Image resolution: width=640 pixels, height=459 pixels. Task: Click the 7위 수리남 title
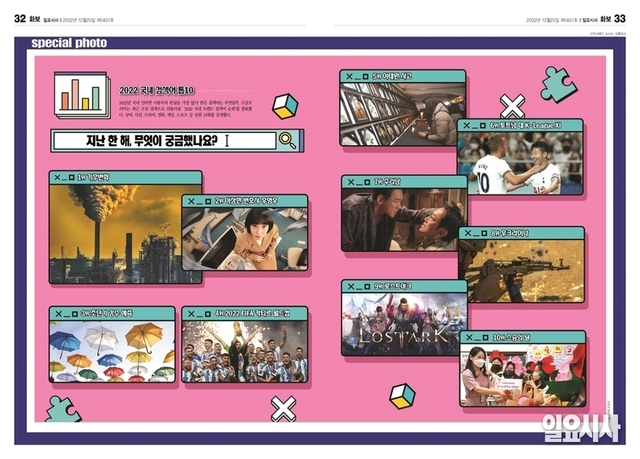tap(388, 182)
